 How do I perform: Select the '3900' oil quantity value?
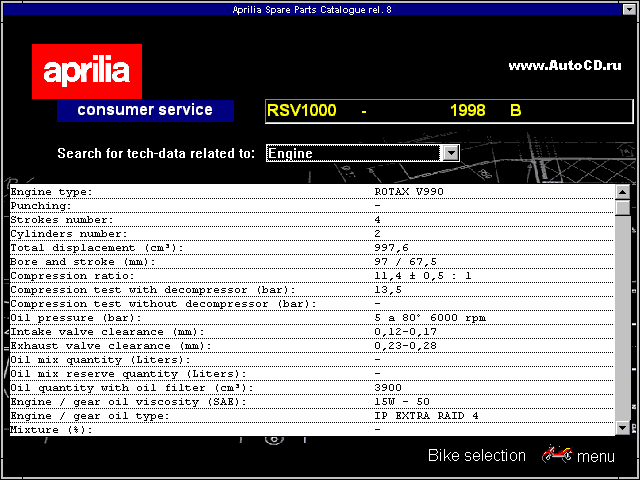(x=388, y=387)
